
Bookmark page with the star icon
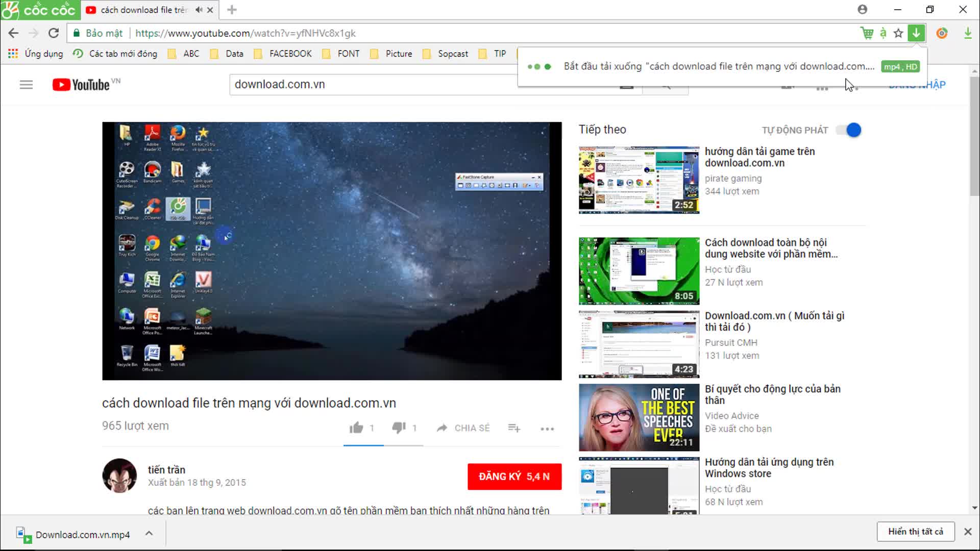pyautogui.click(x=898, y=33)
